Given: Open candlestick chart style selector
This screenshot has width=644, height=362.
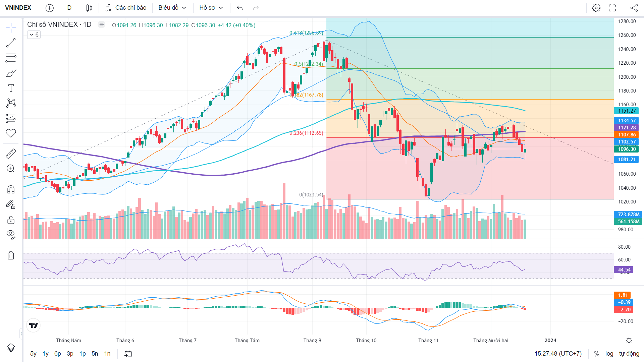Looking at the screenshot, I should [89, 8].
